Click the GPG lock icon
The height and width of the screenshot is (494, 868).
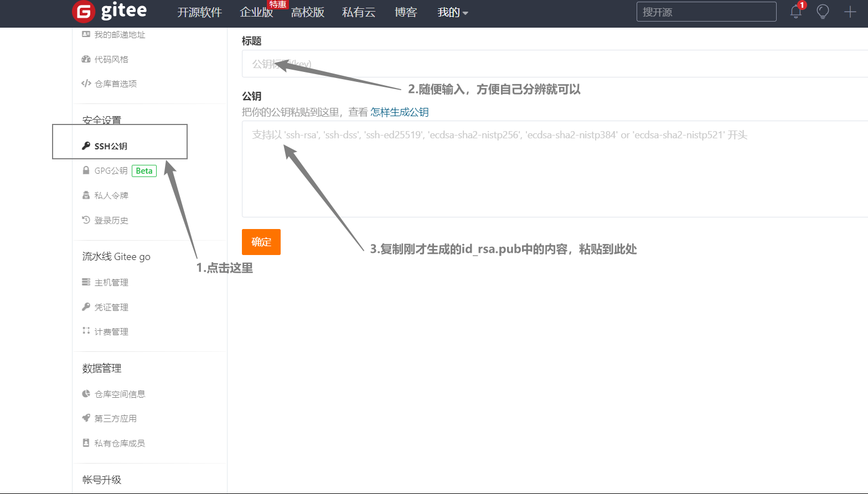click(86, 170)
